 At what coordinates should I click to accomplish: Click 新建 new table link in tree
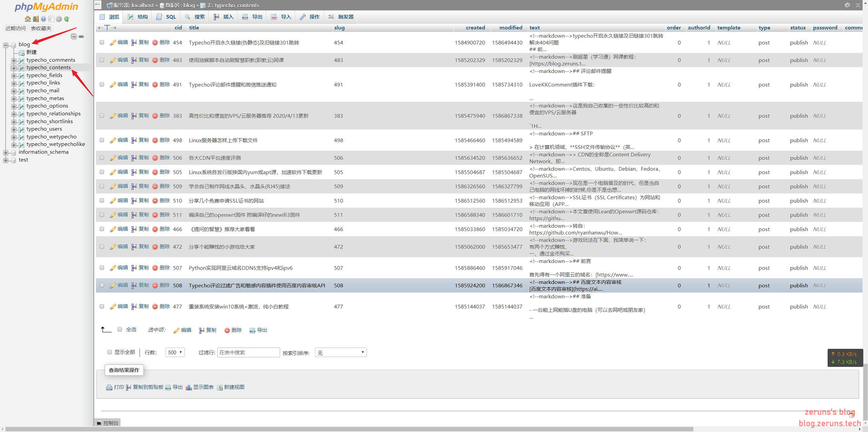pyautogui.click(x=32, y=52)
